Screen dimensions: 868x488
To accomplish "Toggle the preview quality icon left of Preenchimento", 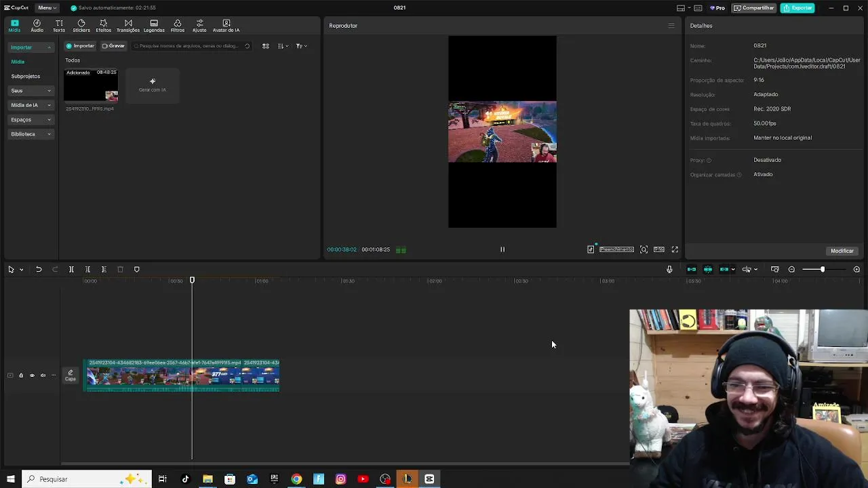I will point(591,249).
